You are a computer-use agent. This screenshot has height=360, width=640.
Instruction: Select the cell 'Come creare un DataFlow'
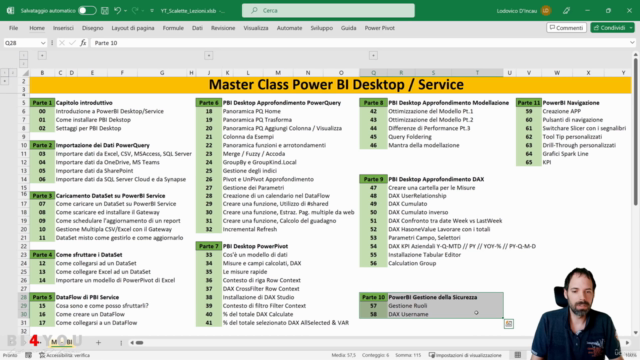(90, 314)
